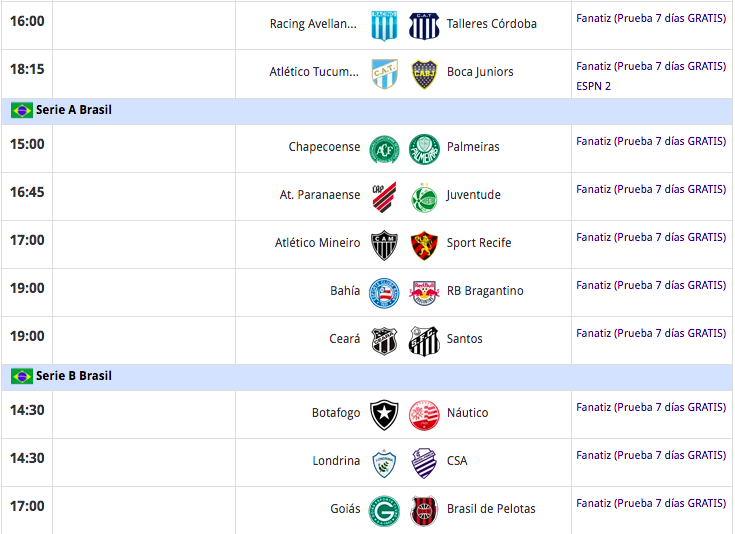Click the Goiás green crest
This screenshot has width=735, height=534.
(x=384, y=510)
